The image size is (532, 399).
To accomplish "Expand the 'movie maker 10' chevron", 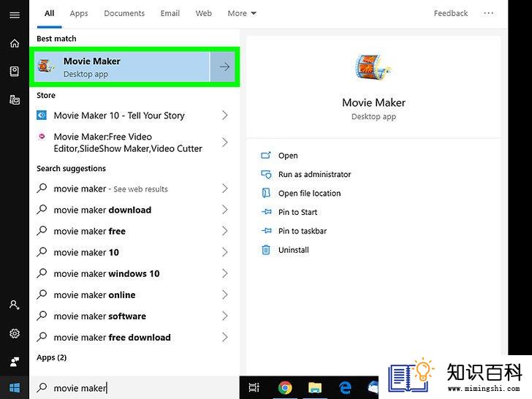I will click(224, 252).
